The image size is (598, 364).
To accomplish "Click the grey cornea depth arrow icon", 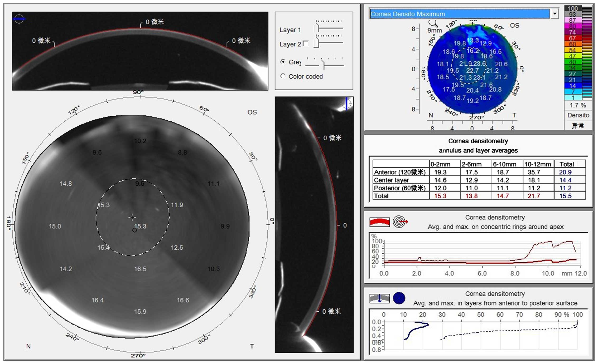I will tap(379, 298).
